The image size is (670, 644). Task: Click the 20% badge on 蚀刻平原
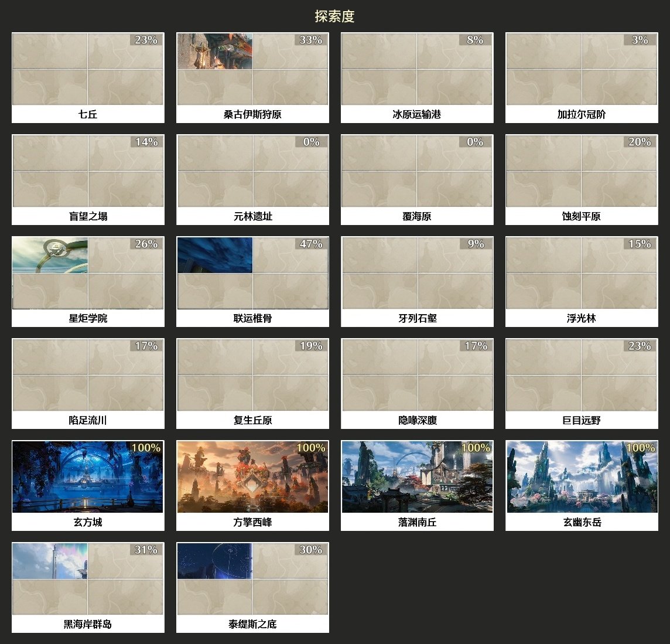640,142
